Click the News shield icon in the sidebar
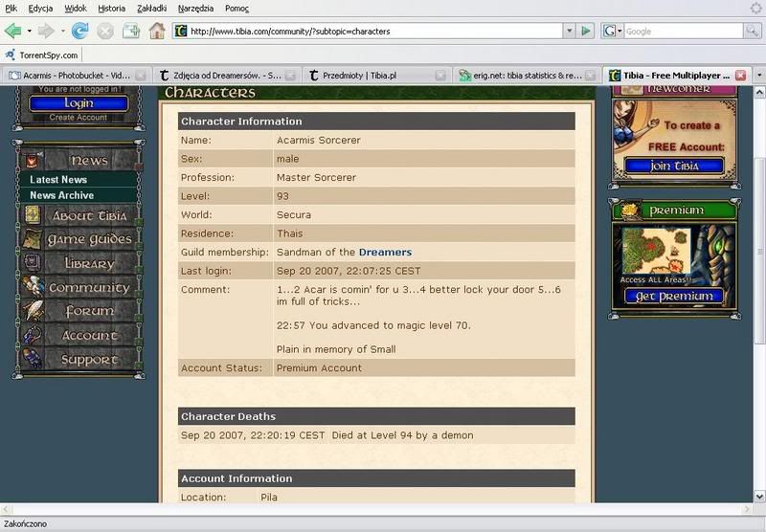The width and height of the screenshot is (766, 532). click(x=32, y=161)
